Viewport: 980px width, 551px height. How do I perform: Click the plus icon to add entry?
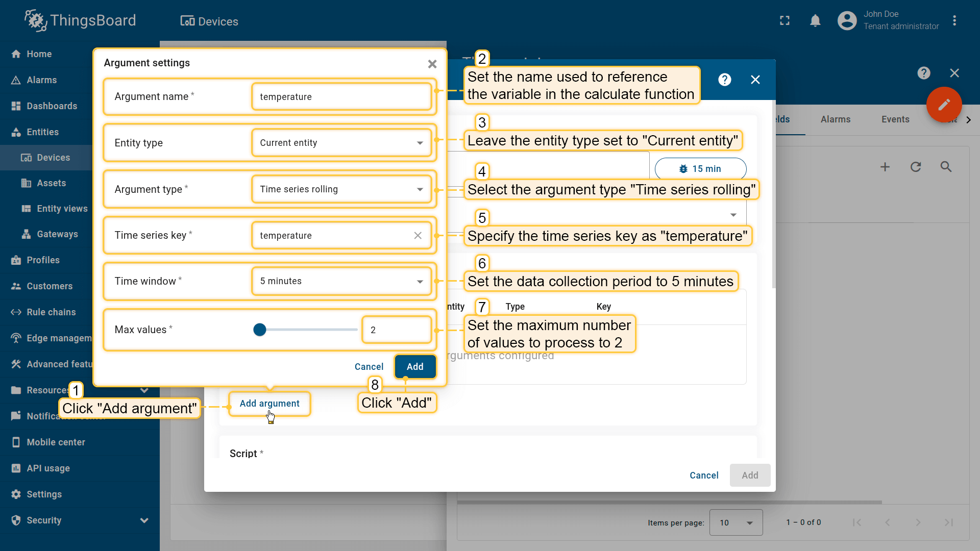click(885, 167)
